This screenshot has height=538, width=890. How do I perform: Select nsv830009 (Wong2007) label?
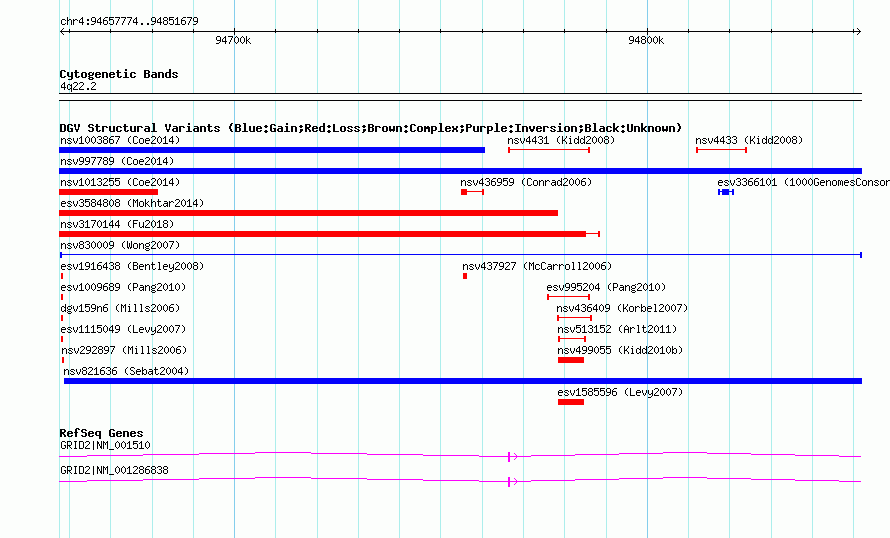click(x=120, y=245)
